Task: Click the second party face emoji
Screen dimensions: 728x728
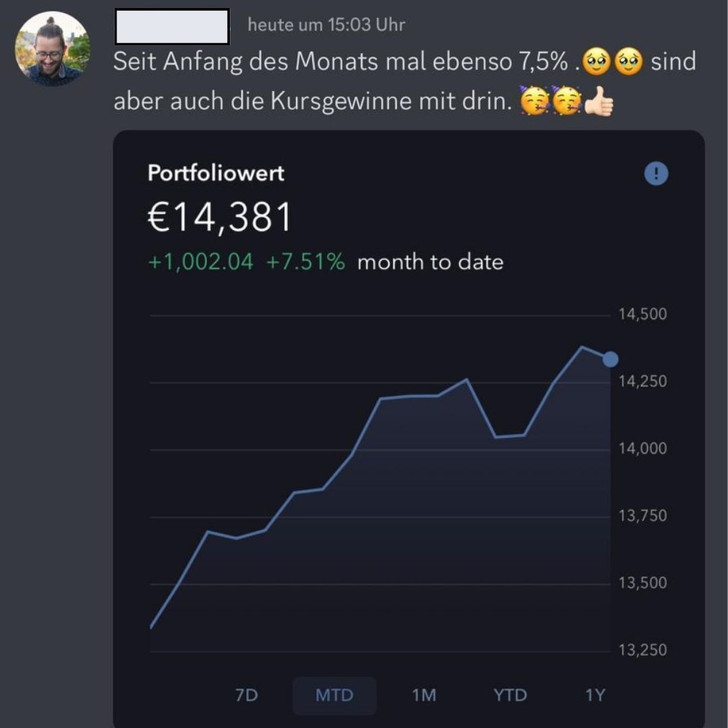Action: pos(566,102)
